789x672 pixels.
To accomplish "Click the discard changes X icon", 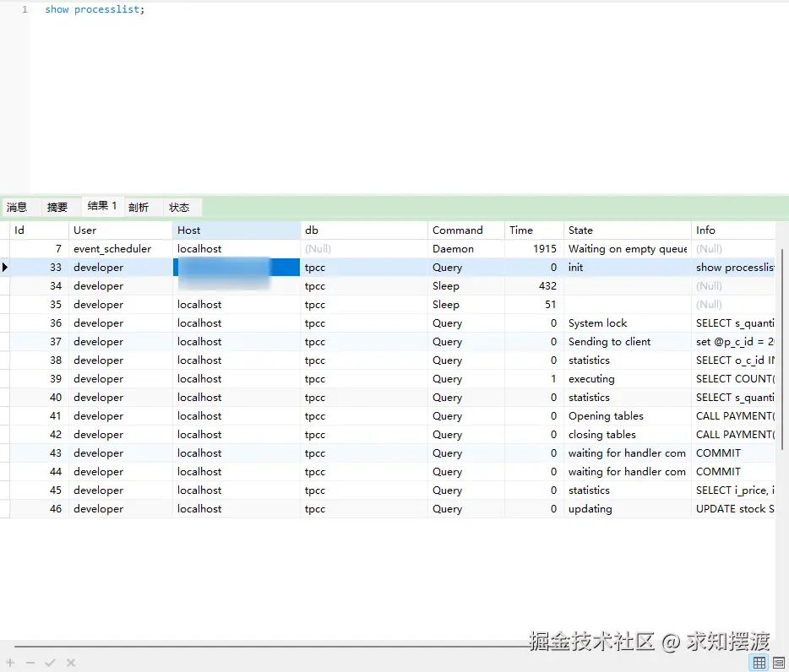I will point(71,663).
